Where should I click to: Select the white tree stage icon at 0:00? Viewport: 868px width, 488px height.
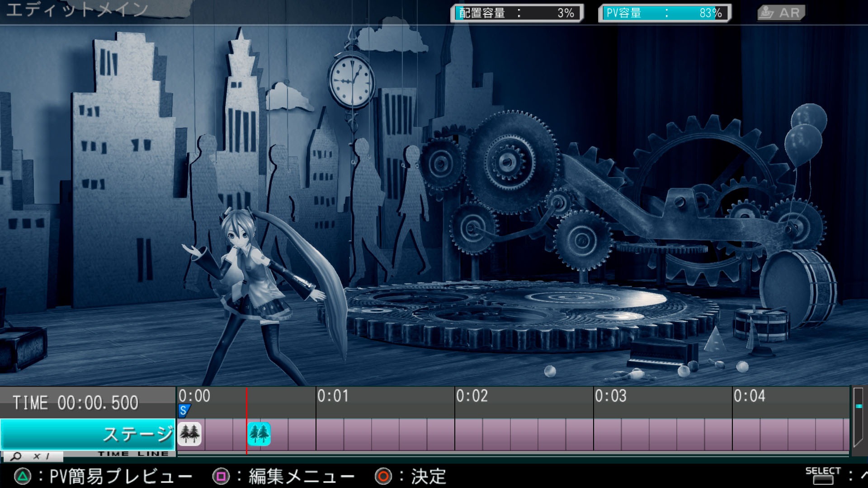[189, 434]
